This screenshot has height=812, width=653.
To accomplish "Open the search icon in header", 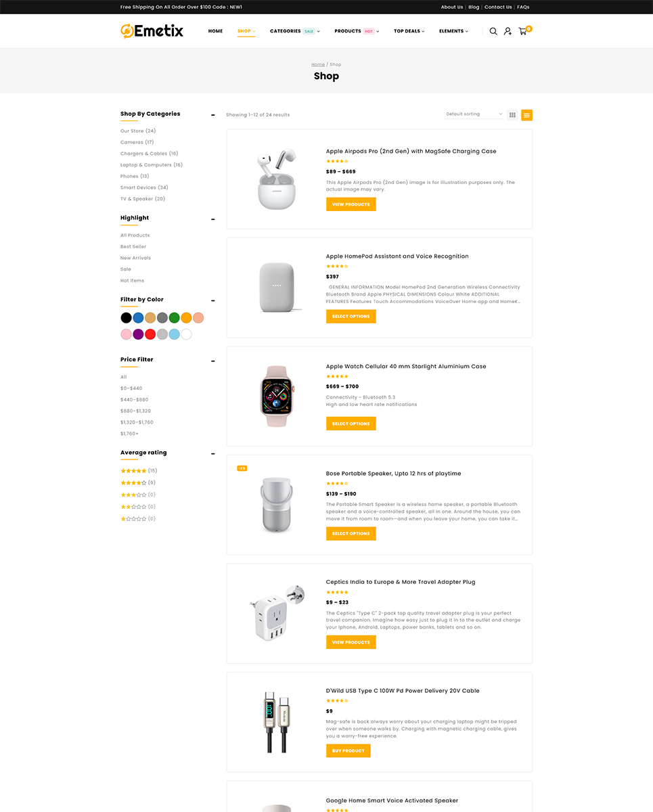I will click(x=493, y=31).
